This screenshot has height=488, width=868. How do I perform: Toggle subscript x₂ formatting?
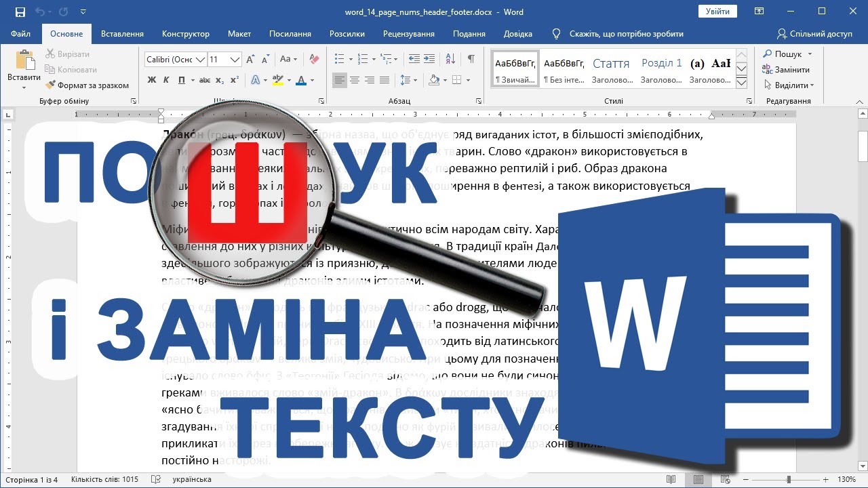220,80
